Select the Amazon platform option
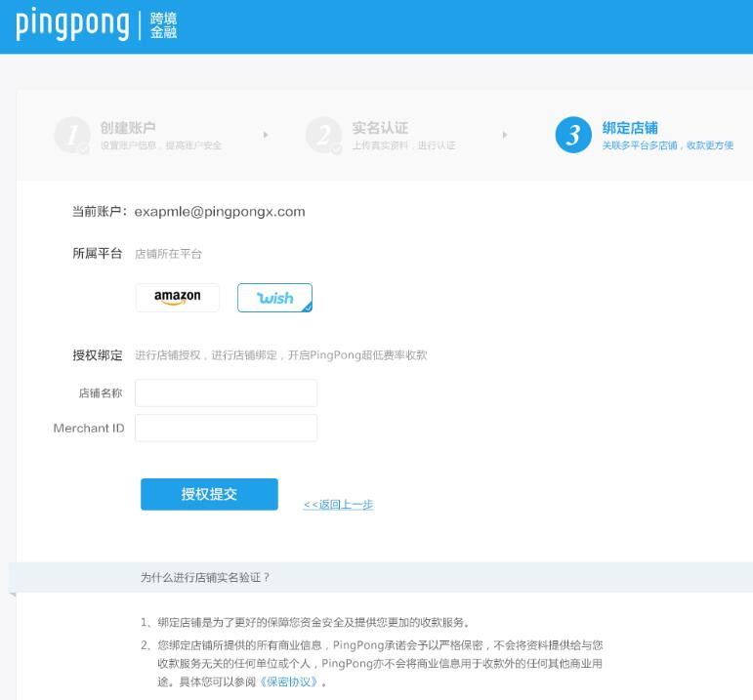This screenshot has width=753, height=700. point(178,298)
